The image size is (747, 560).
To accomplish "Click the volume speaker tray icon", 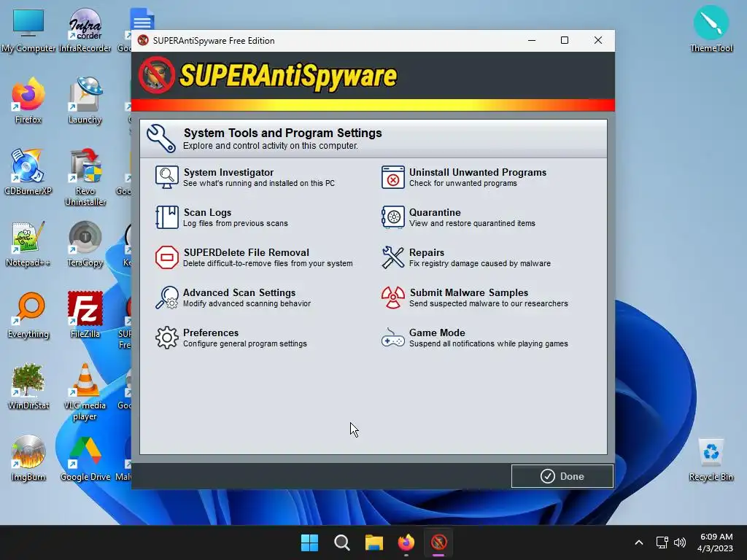I will (680, 542).
